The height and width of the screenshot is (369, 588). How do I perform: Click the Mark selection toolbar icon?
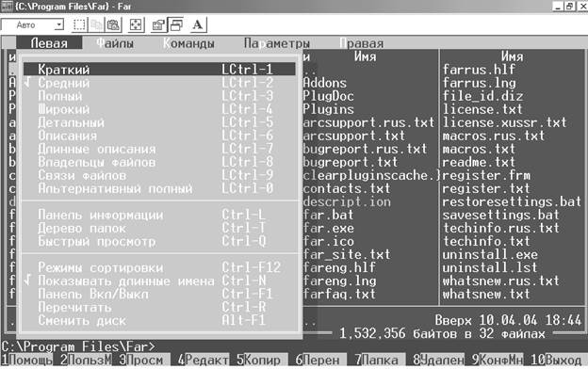point(79,25)
